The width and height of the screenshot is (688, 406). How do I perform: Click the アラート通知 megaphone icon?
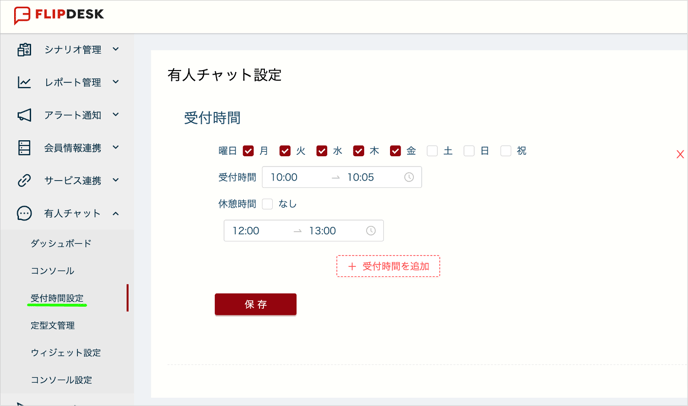pyautogui.click(x=24, y=115)
